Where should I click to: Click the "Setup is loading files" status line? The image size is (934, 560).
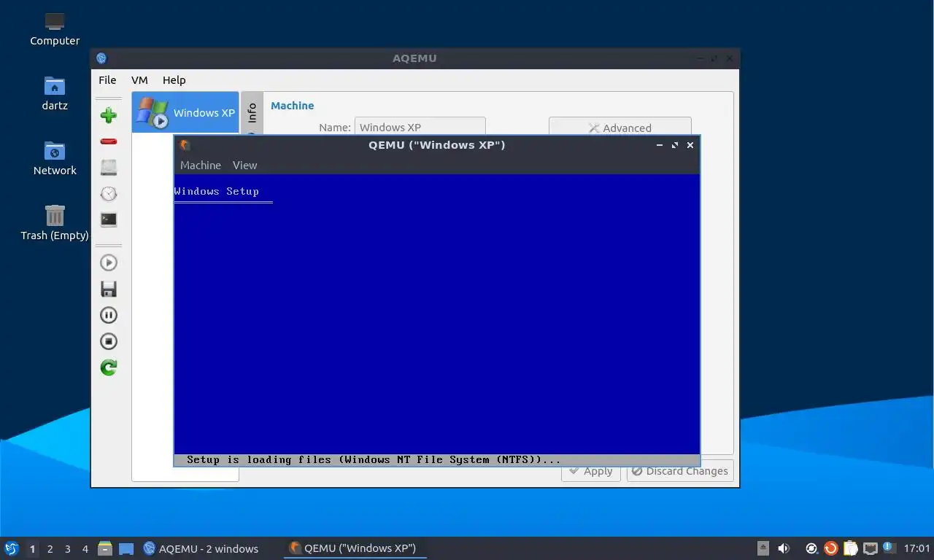pyautogui.click(x=436, y=460)
